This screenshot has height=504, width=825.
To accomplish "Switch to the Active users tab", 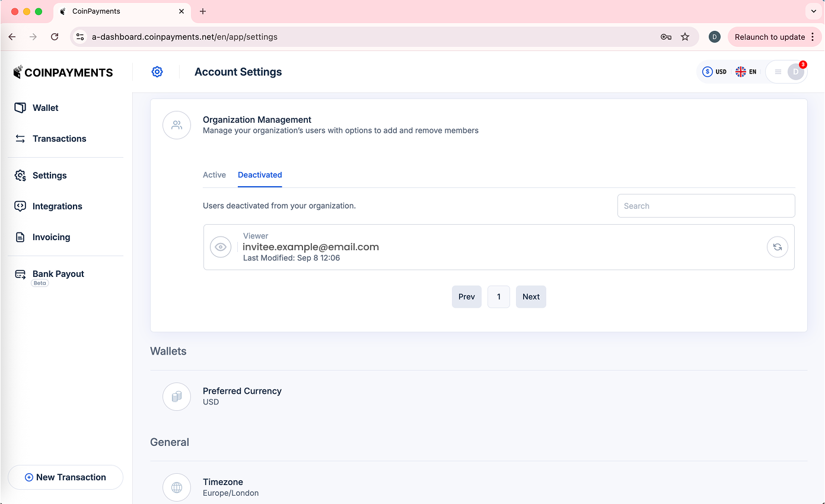I will (214, 175).
